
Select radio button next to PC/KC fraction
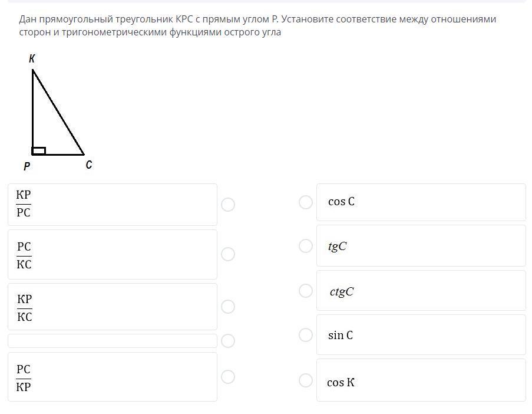pos(227,254)
